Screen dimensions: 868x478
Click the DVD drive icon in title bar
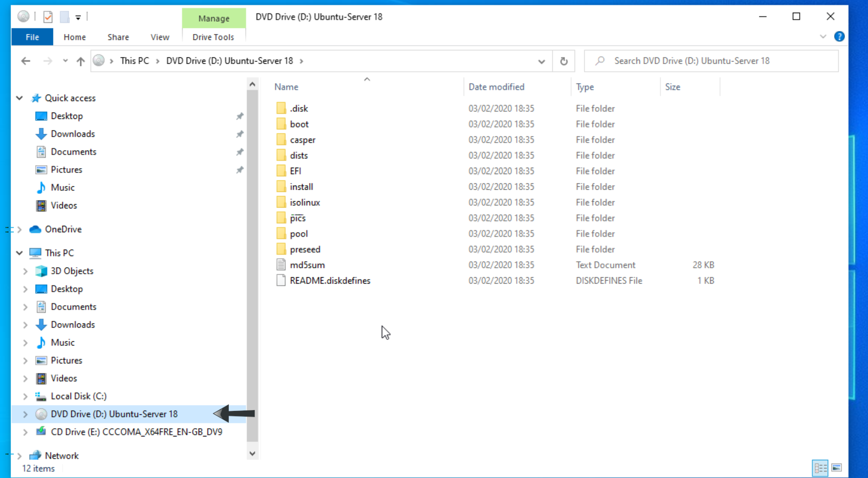coord(23,17)
